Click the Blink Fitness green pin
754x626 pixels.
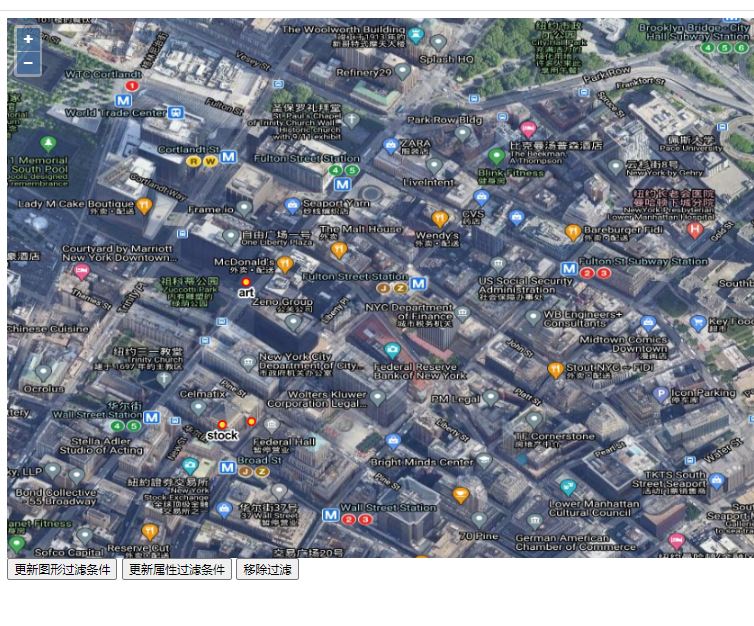click(x=496, y=157)
